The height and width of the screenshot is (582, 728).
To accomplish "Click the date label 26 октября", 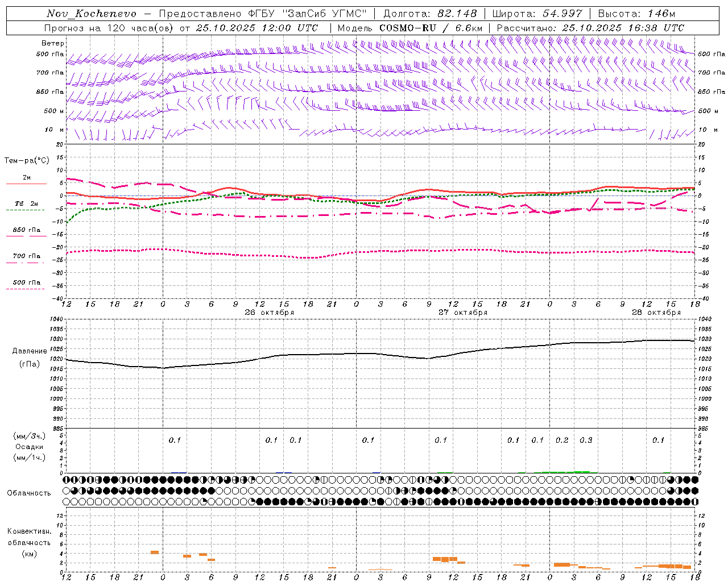I will (x=270, y=313).
